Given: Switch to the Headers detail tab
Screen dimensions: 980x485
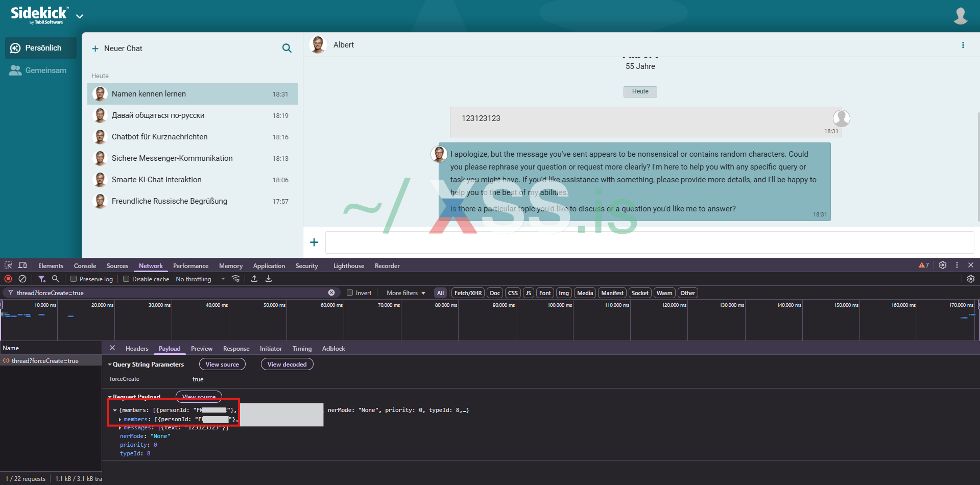Looking at the screenshot, I should [x=137, y=349].
